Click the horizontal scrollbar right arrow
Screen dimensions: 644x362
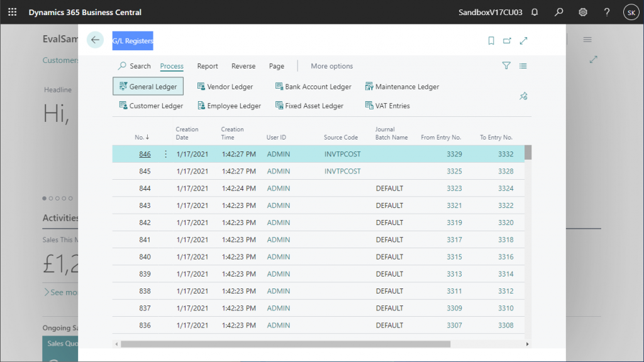(x=528, y=344)
